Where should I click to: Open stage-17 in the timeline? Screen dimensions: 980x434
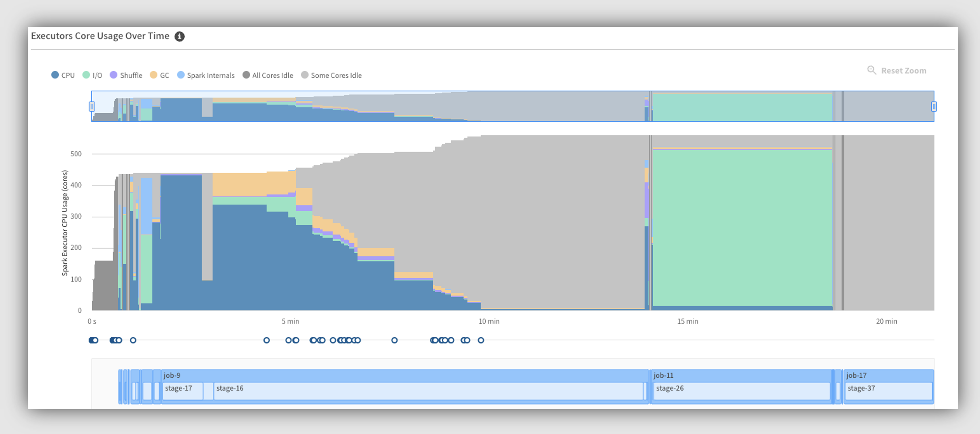(182, 391)
